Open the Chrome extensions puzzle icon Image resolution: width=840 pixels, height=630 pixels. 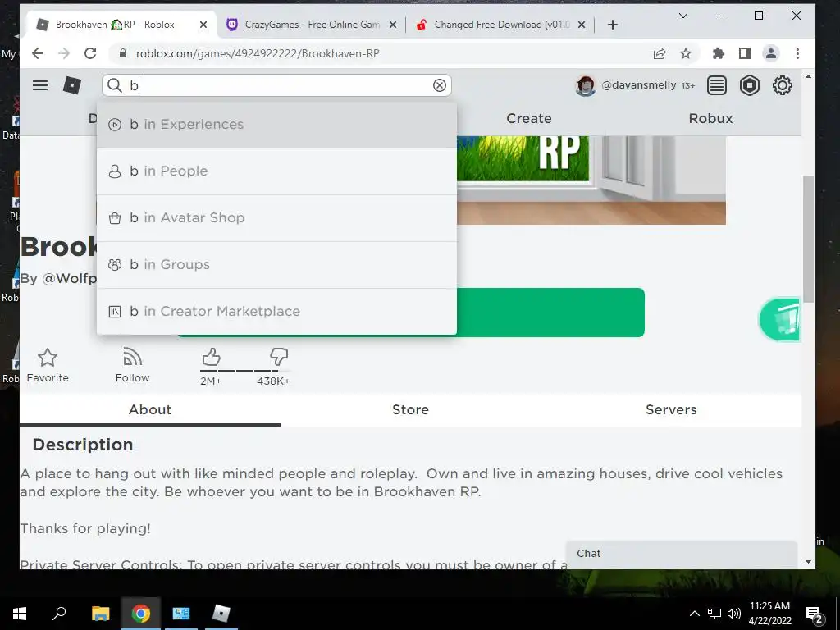(x=718, y=53)
